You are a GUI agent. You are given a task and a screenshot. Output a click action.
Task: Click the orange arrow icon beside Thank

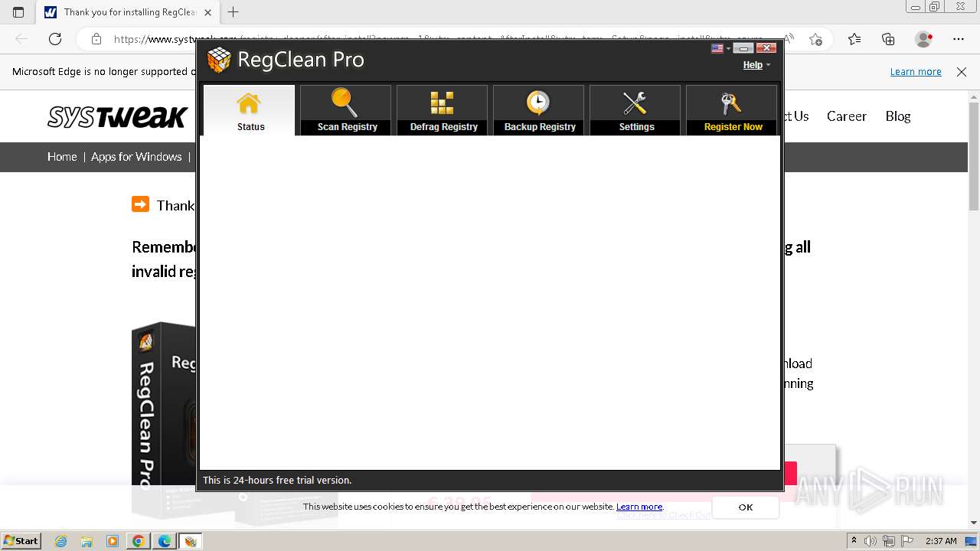click(x=140, y=204)
